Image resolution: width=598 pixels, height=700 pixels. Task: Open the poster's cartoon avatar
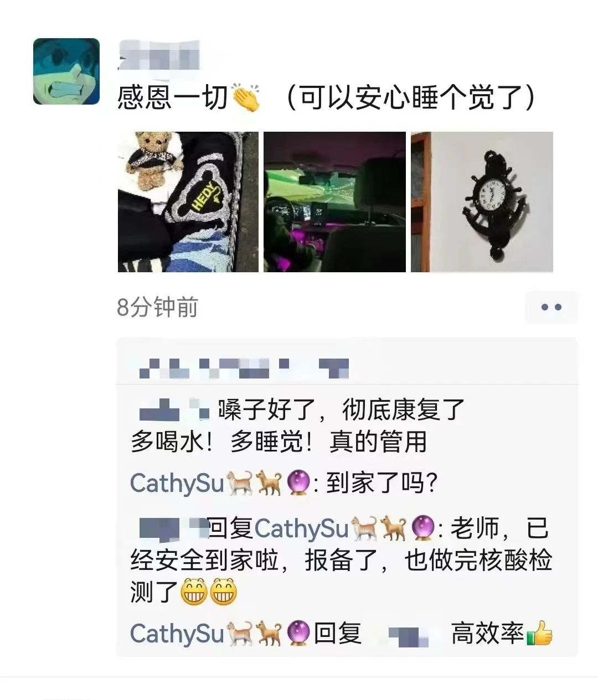click(66, 71)
